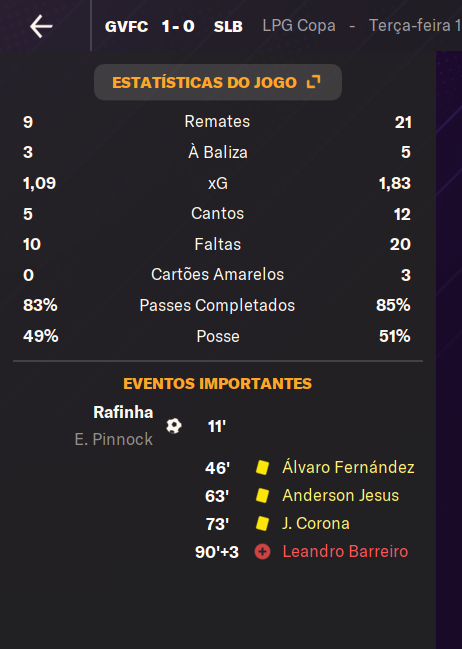This screenshot has height=649, width=462.
Task: Click the Posse statistic row label
Action: tap(218, 336)
